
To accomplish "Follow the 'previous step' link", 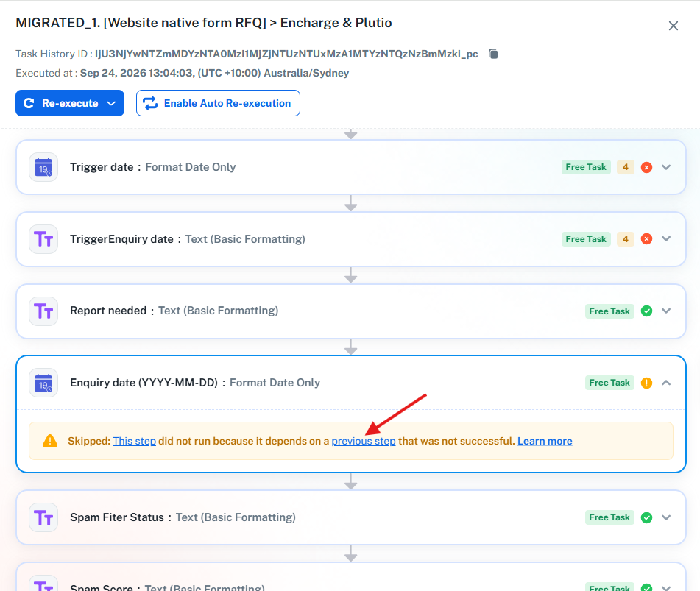I will pyautogui.click(x=364, y=441).
